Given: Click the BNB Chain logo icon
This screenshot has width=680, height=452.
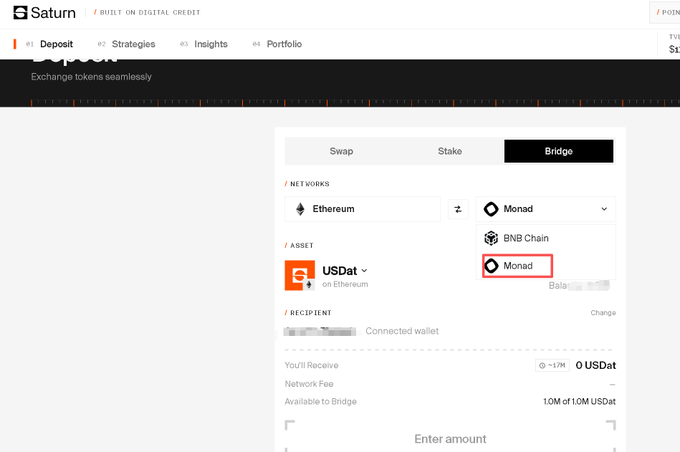Looking at the screenshot, I should [x=491, y=238].
